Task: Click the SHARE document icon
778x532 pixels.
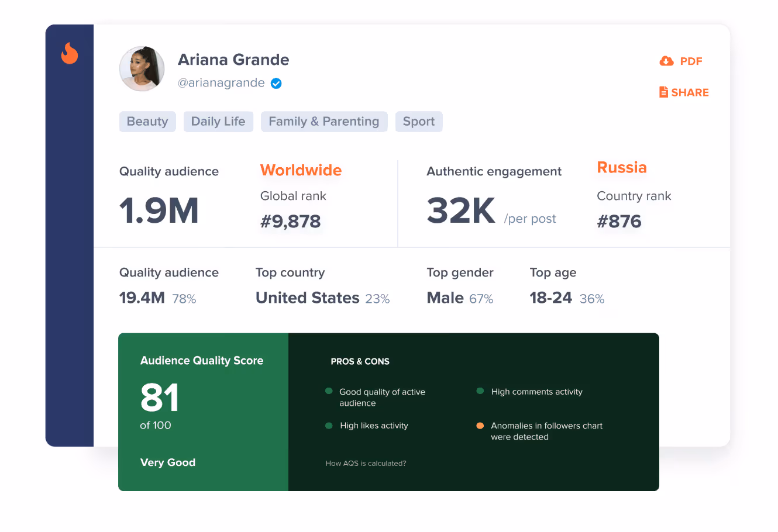Action: coord(663,92)
